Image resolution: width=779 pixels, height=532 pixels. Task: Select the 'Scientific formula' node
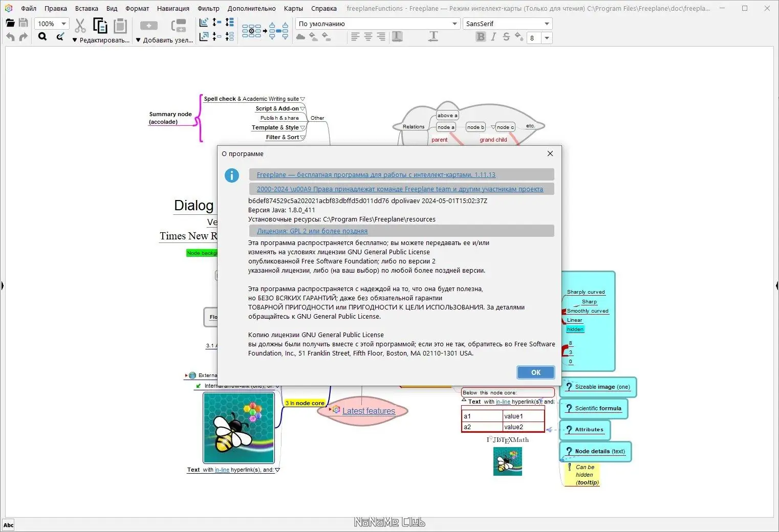594,409
